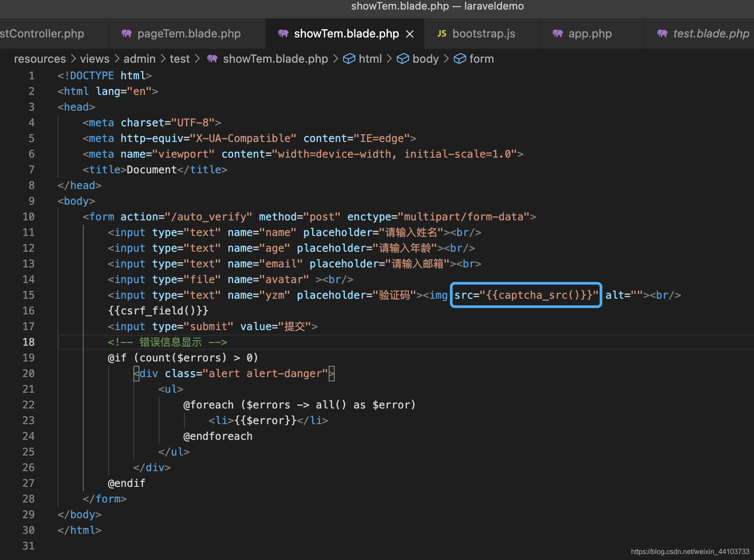Click the @if (count($errors) > 0) directive
Image resolution: width=754 pixels, height=560 pixels.
coord(183,358)
